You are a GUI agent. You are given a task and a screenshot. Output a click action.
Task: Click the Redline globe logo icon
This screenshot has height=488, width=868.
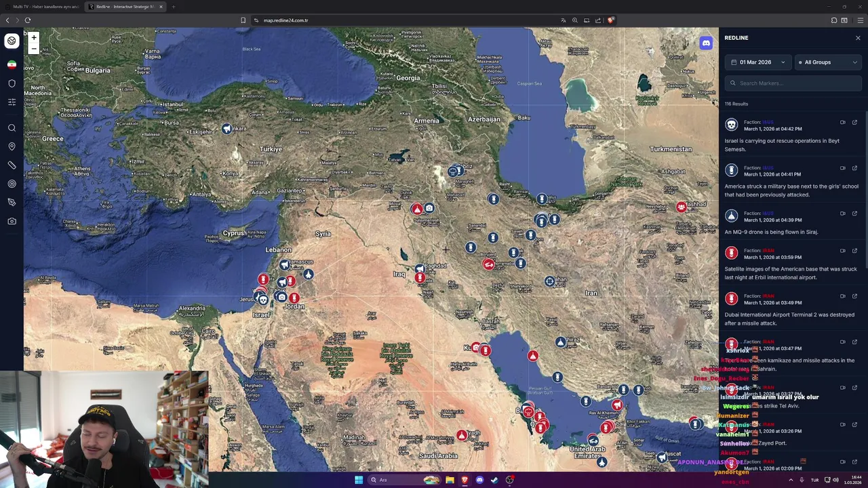[12, 41]
